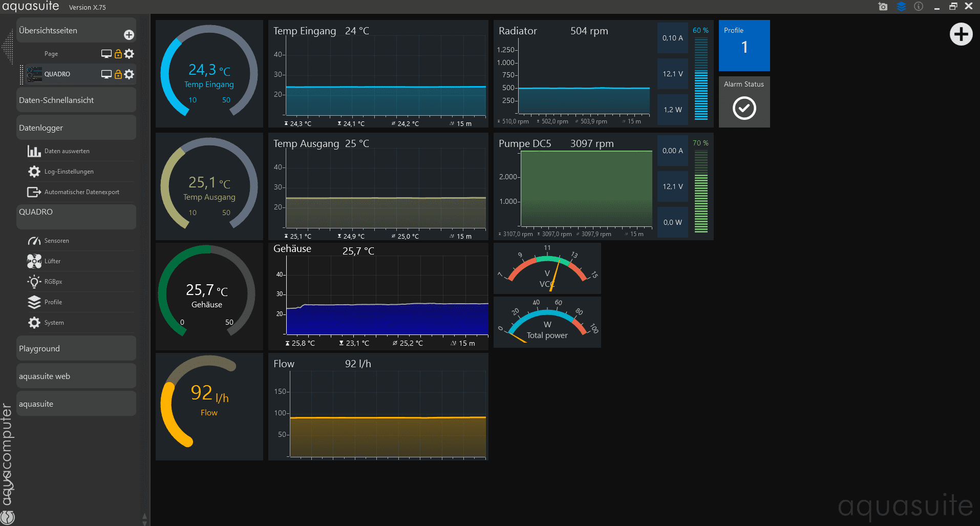
Task: Open System gear icon
Action: 34,323
